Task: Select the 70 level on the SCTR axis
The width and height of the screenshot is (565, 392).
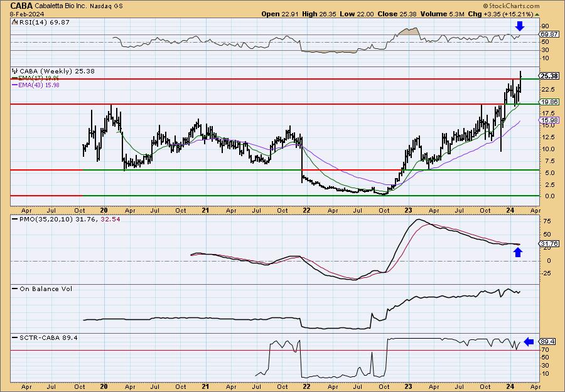Action: 546,350
